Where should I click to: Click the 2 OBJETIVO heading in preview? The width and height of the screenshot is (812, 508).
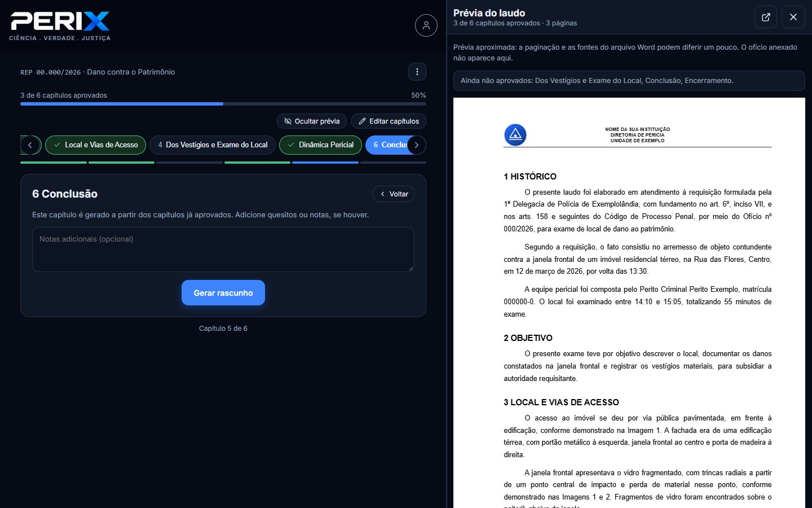[528, 338]
